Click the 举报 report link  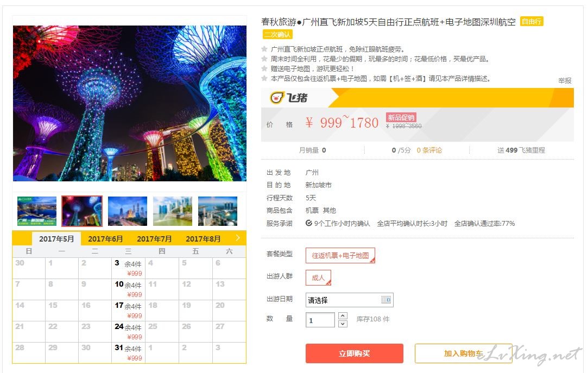click(x=565, y=80)
